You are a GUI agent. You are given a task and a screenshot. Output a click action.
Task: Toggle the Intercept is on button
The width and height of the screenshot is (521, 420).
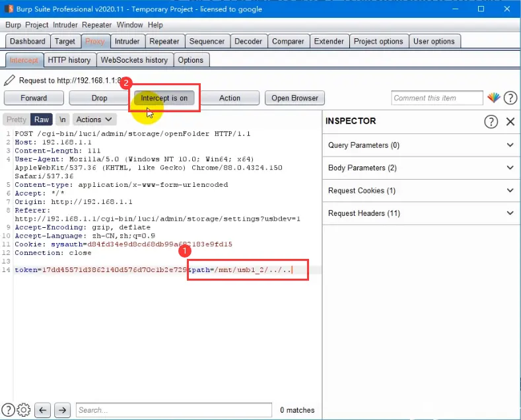[x=164, y=98]
